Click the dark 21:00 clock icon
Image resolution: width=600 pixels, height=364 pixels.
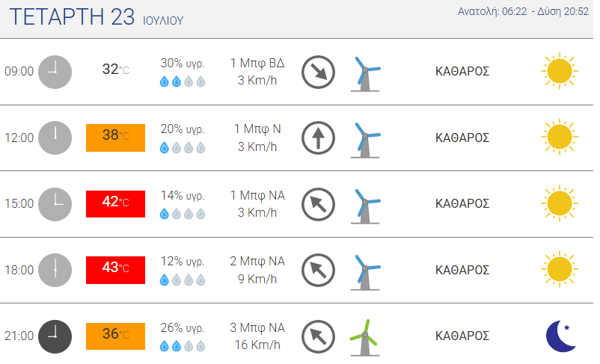(x=55, y=336)
